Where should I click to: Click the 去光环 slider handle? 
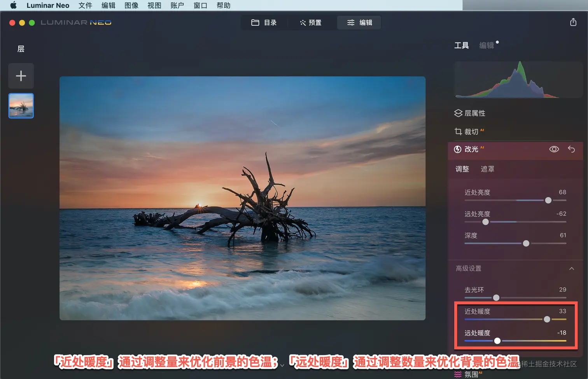coord(496,298)
